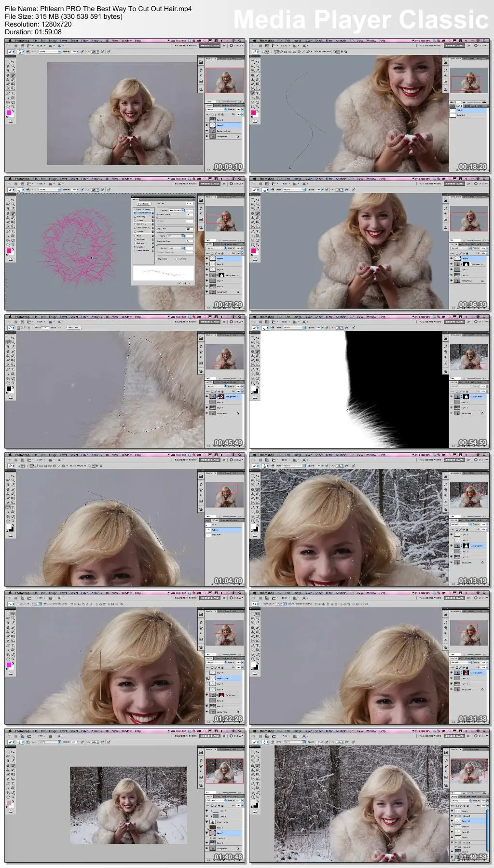Open the Mode dropdown in 00:09:10 options bar
Viewport: 494px width, 868px height.
(x=50, y=52)
